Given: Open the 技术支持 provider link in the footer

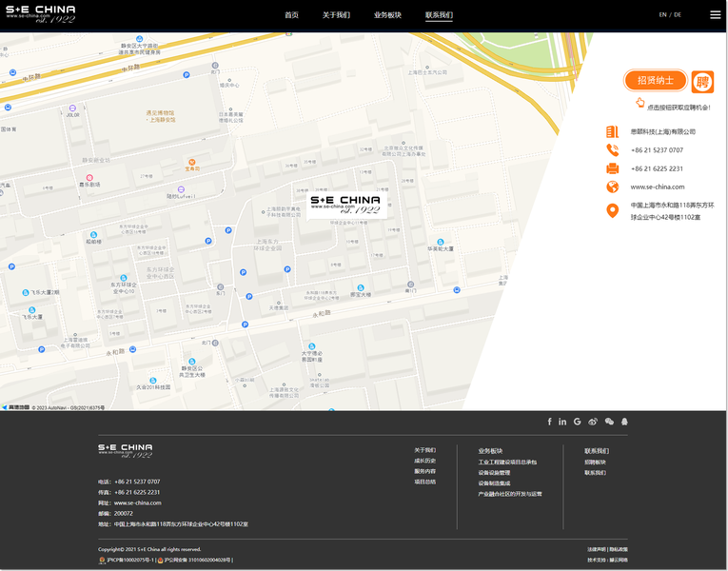Looking at the screenshot, I should [x=618, y=561].
